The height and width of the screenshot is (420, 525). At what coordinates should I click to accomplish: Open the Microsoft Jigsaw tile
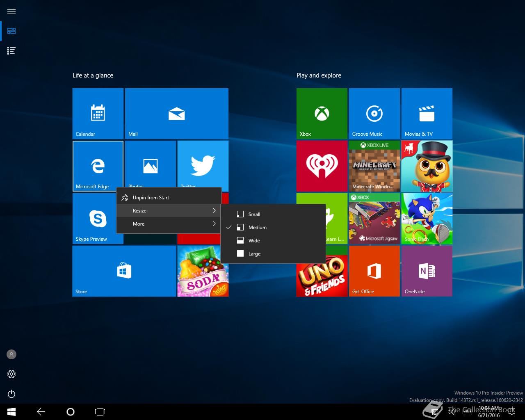[x=374, y=219]
